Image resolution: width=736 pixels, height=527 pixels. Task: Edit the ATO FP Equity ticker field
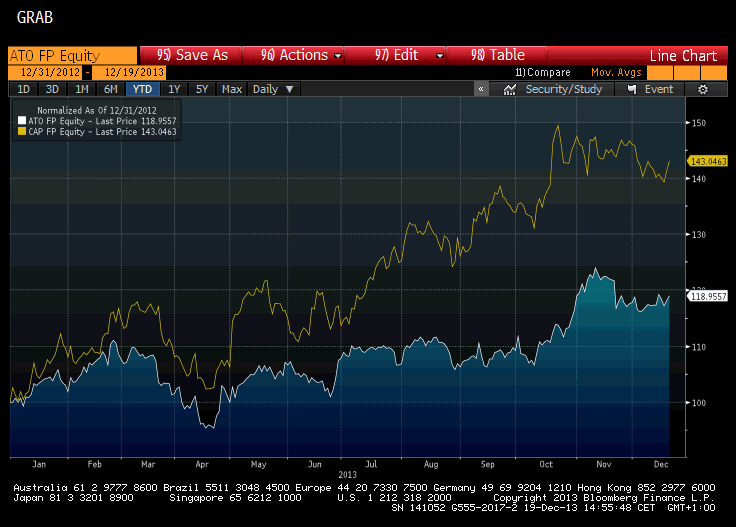73,55
